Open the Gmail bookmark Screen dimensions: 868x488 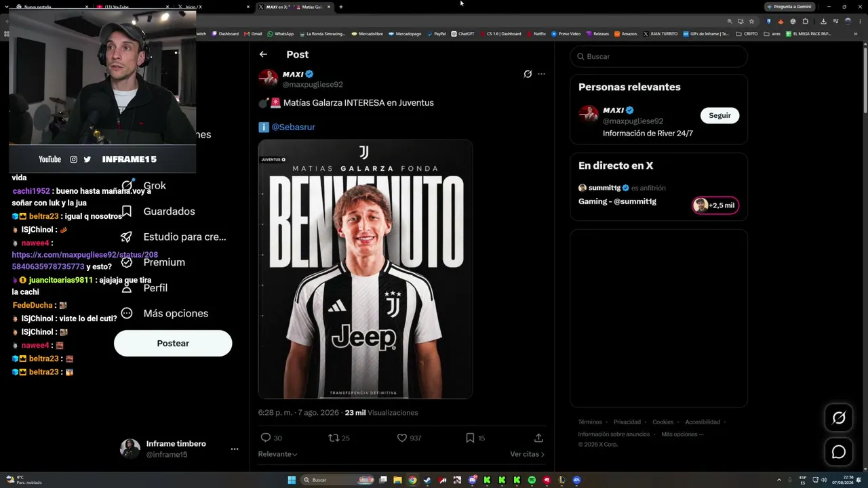(x=253, y=34)
